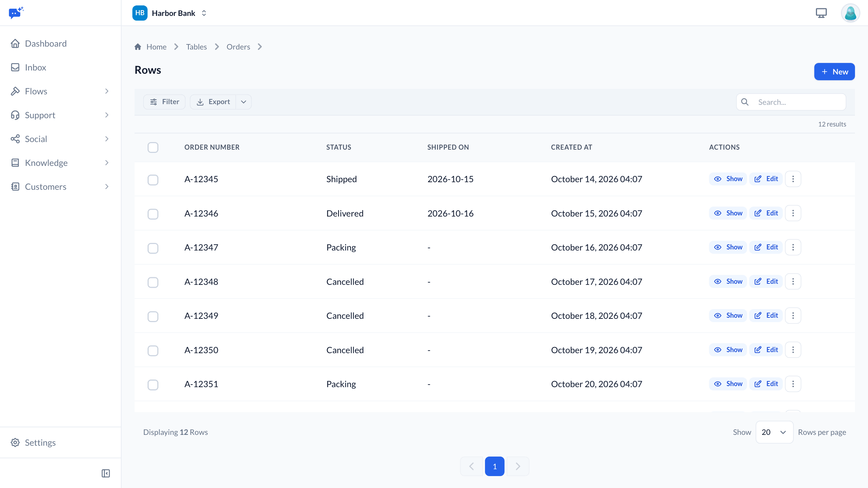Go to the Tables breadcrumb

point(196,47)
